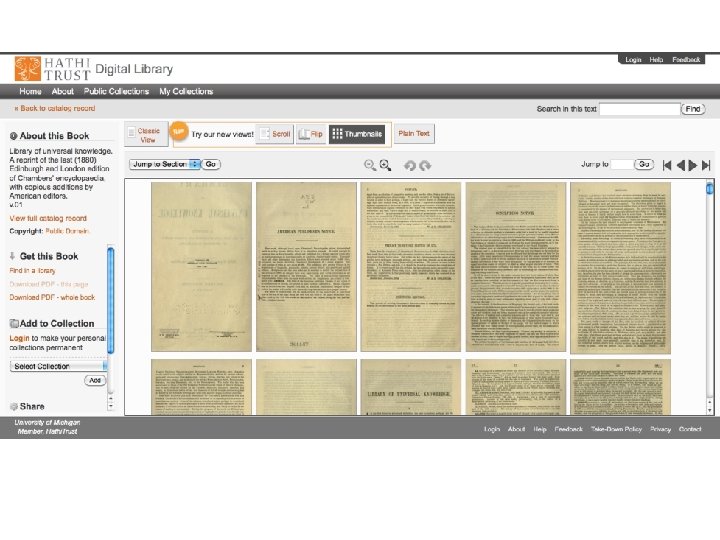
Task: Click footer Feedback link
Action: point(568,429)
